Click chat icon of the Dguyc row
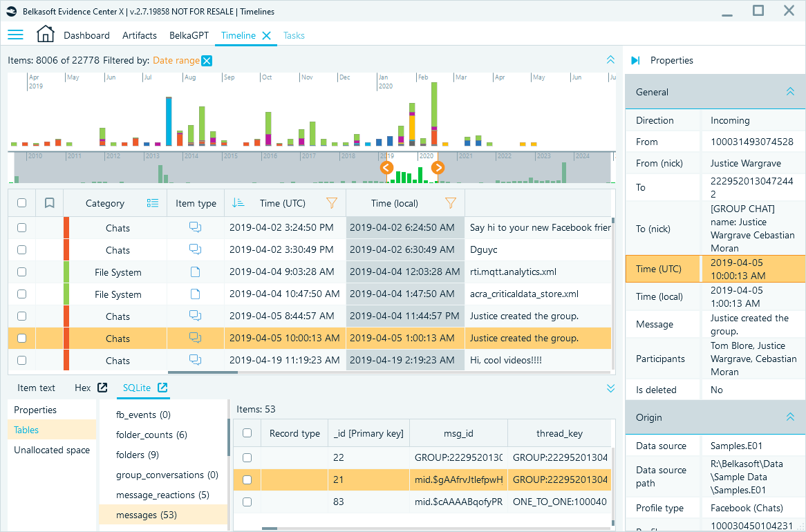Screen dimensions: 806x532 tap(196, 249)
